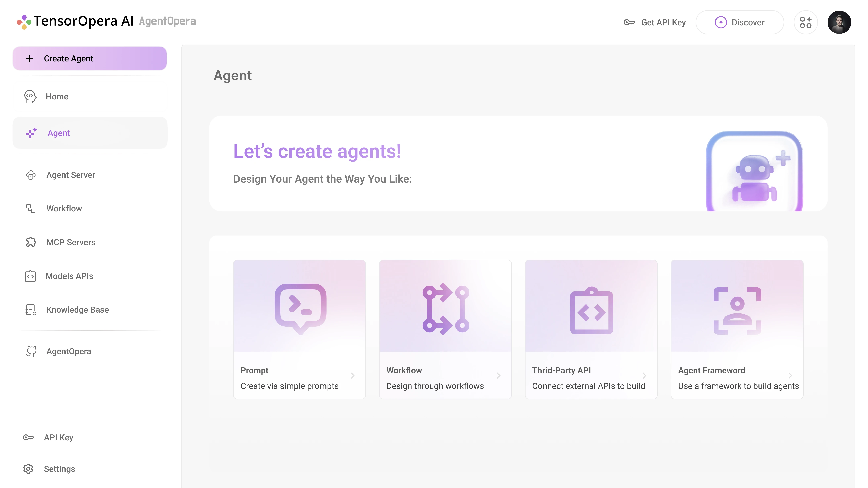Click the Discover button
Viewport: 868px width, 488px height.
[740, 22]
